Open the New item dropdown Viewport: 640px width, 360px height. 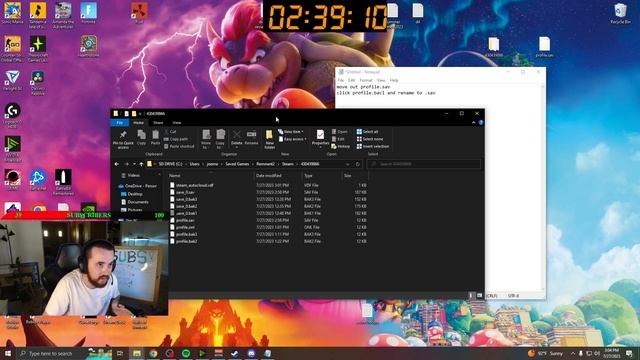[x=291, y=132]
